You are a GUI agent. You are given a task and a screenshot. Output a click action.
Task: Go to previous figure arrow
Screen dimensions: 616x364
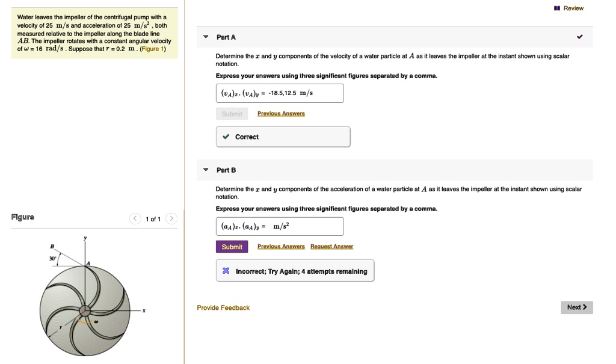136,219
